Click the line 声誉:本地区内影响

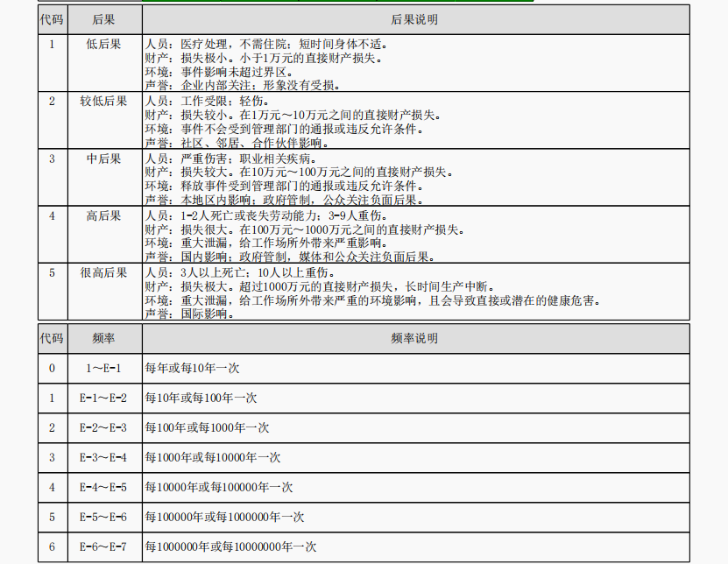[x=284, y=200]
